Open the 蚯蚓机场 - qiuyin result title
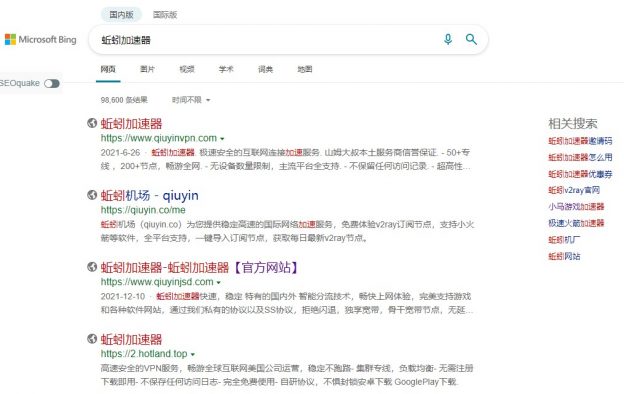This screenshot has height=394, width=624. (x=149, y=195)
